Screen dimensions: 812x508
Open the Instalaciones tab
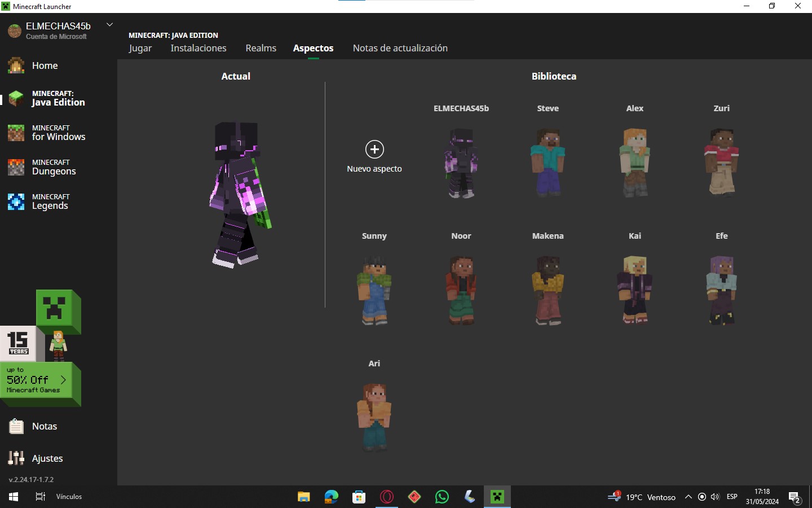(198, 49)
